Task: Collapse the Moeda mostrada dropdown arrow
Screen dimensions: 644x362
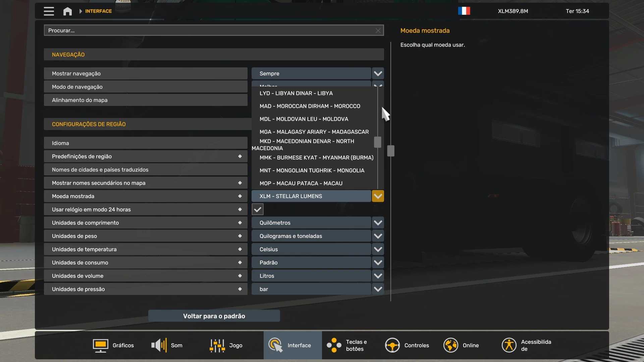Action: pyautogui.click(x=378, y=196)
